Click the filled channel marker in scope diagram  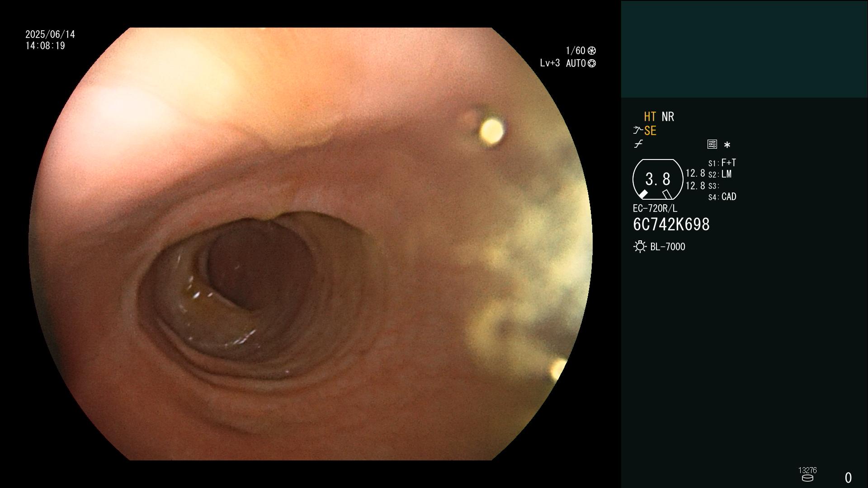pos(643,194)
